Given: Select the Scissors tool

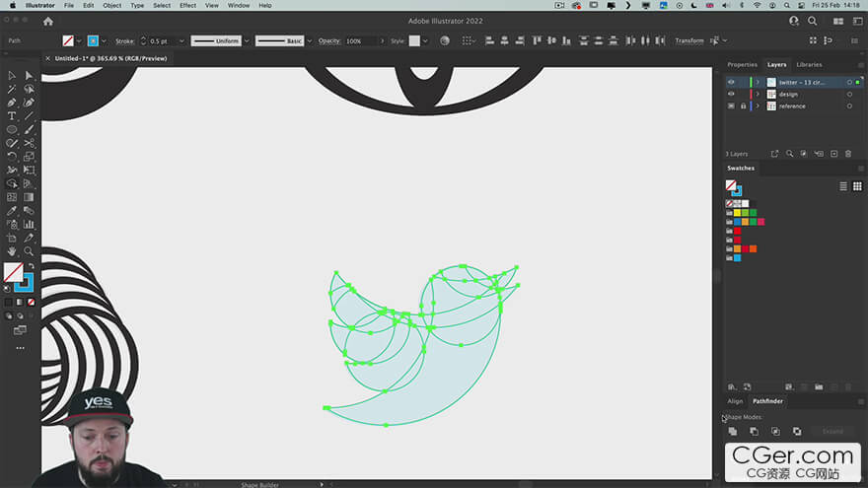Looking at the screenshot, I should pos(29,143).
